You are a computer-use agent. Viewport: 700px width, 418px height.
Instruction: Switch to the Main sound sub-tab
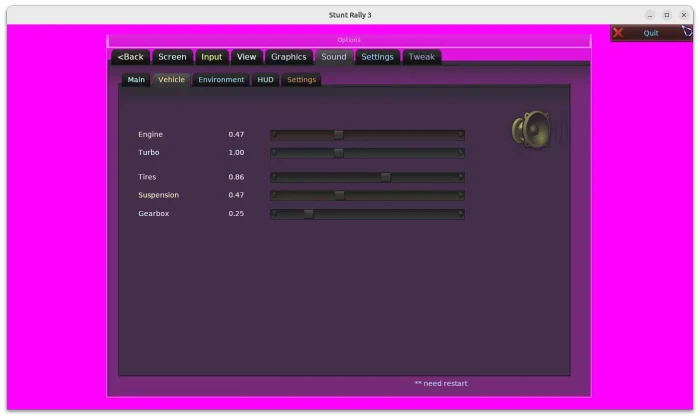[x=136, y=79]
